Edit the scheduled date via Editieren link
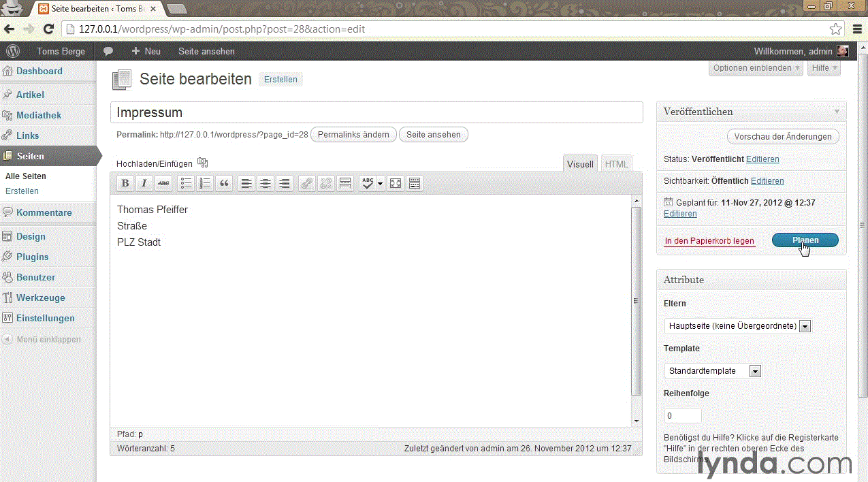This screenshot has width=868, height=482. (x=680, y=214)
